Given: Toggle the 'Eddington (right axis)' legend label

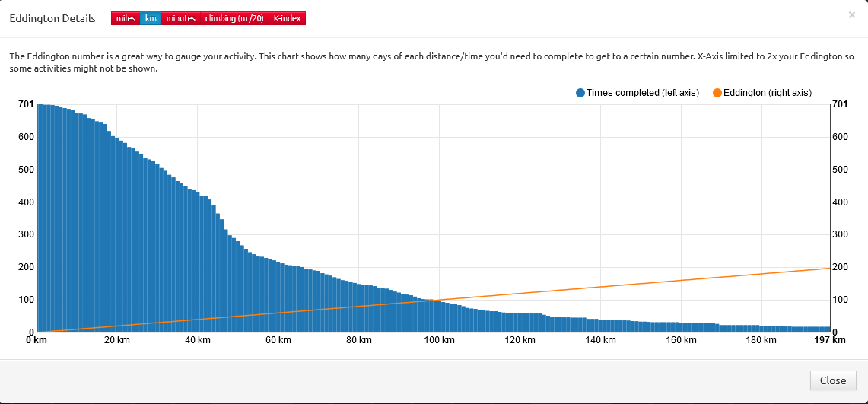Looking at the screenshot, I should [x=767, y=93].
